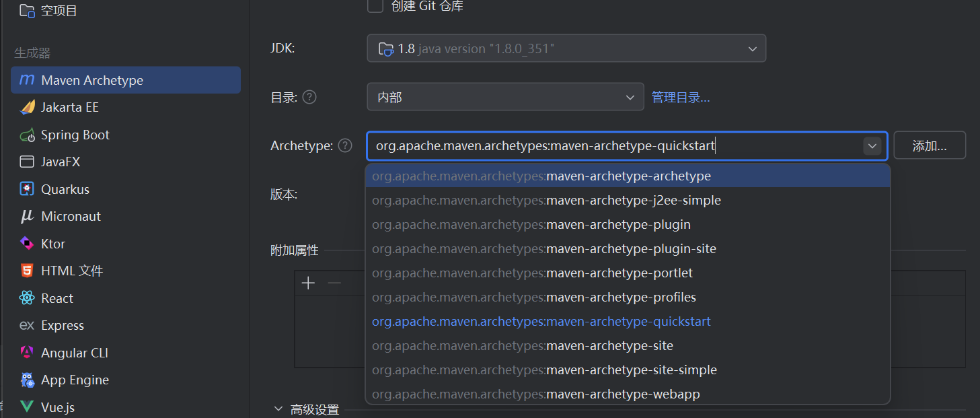Select the React generator

pos(57,298)
